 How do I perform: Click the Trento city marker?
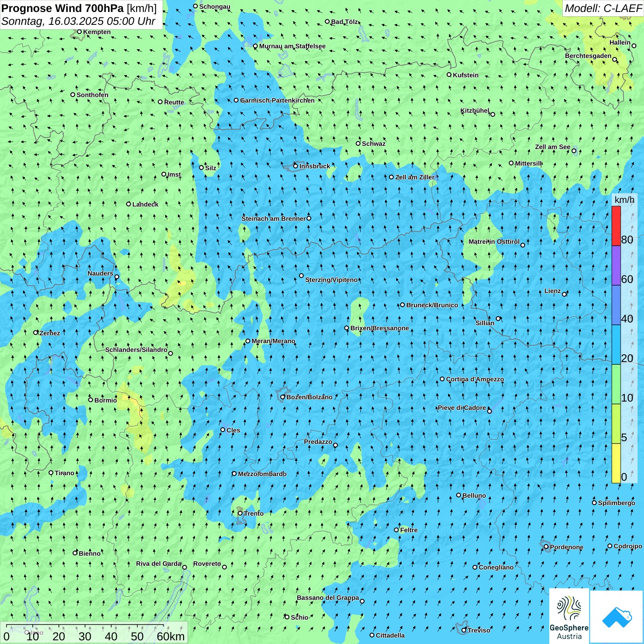tap(240, 513)
